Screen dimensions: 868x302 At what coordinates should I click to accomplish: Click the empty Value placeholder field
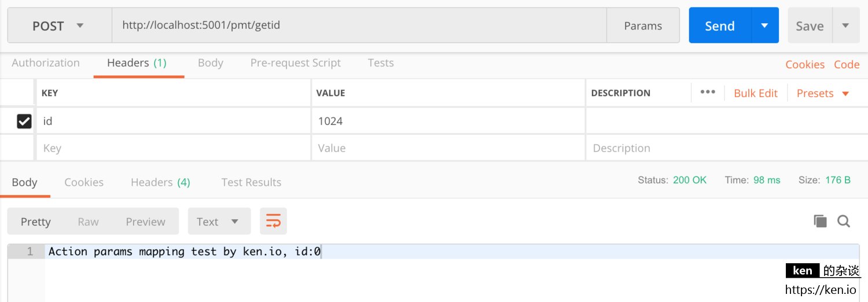tap(448, 148)
